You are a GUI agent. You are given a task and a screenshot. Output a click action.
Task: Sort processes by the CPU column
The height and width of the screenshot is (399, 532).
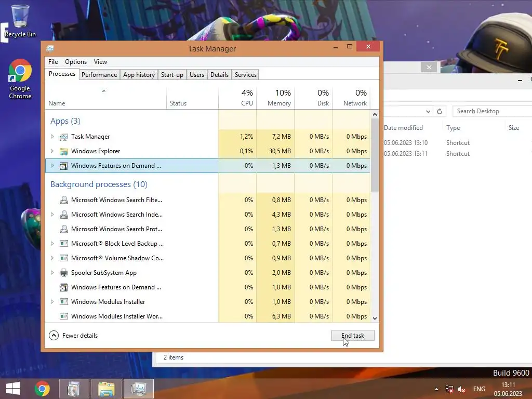point(237,98)
